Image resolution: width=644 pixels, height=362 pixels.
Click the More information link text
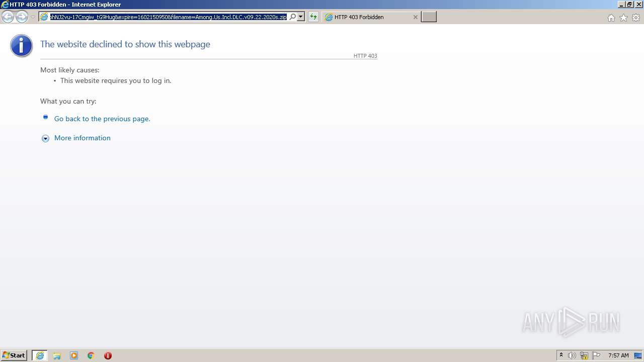click(x=83, y=138)
